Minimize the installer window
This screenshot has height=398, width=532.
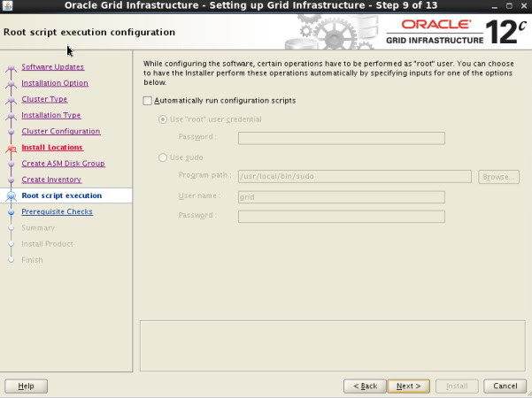(x=495, y=6)
